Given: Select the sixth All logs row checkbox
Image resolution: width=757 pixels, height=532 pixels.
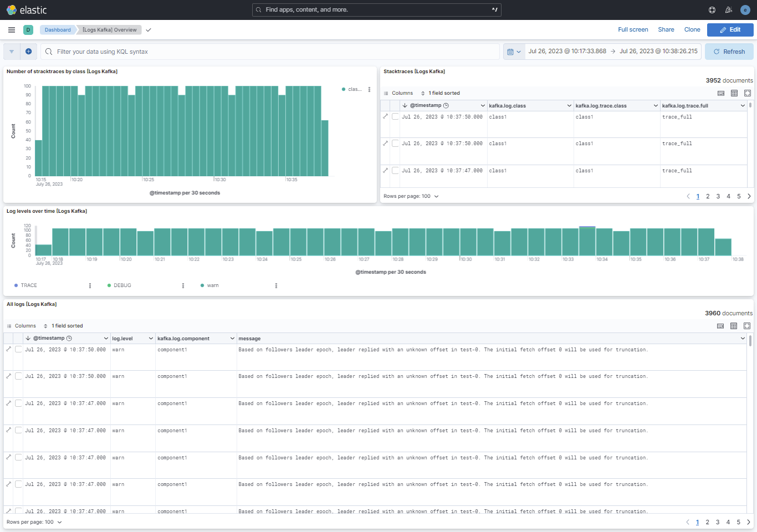Looking at the screenshot, I should (18, 484).
